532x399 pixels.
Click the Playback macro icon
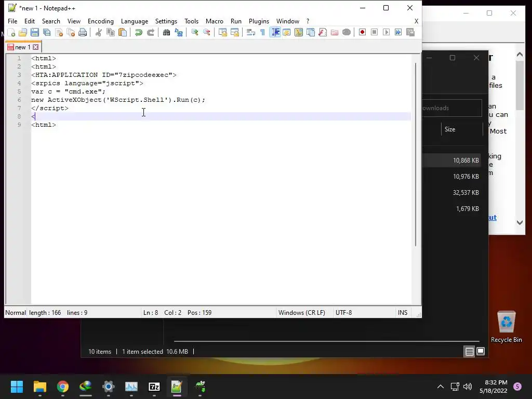tap(386, 32)
